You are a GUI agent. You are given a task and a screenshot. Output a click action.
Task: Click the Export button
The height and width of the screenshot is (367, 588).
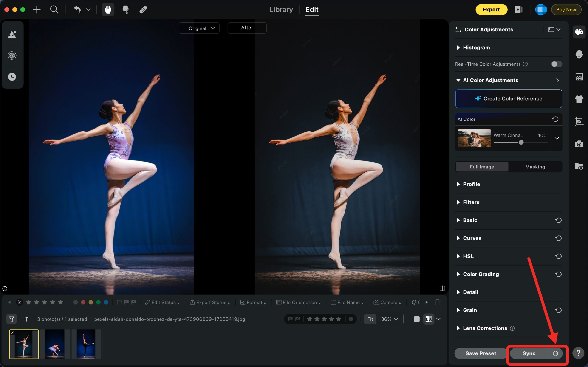click(x=491, y=10)
